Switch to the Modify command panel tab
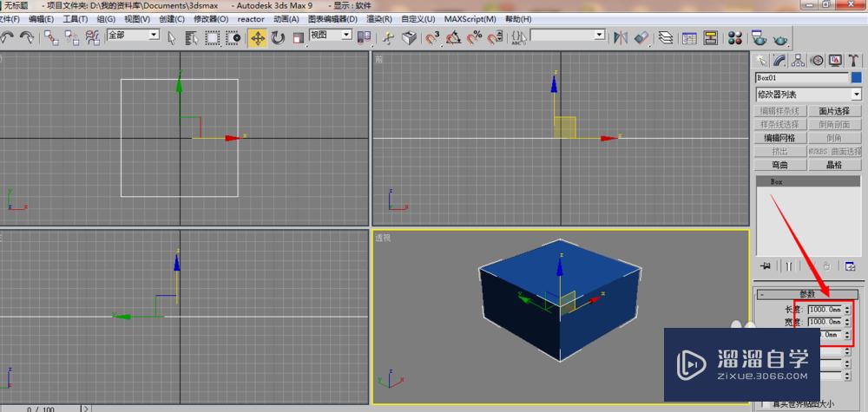The image size is (868, 412). pos(780,60)
